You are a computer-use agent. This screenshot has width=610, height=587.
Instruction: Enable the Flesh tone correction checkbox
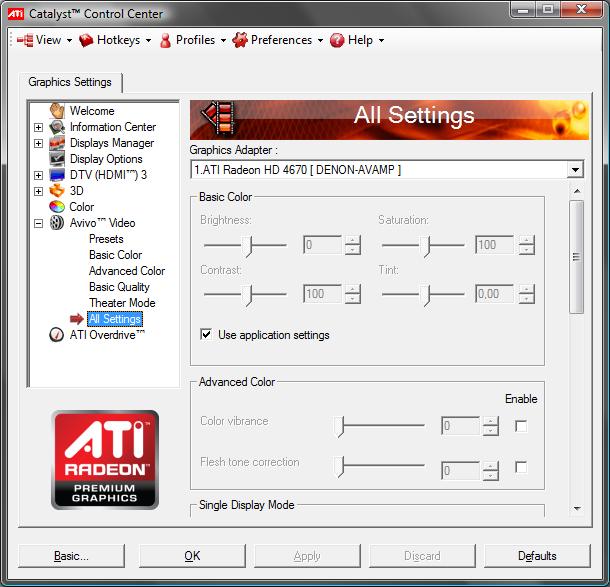[521, 467]
